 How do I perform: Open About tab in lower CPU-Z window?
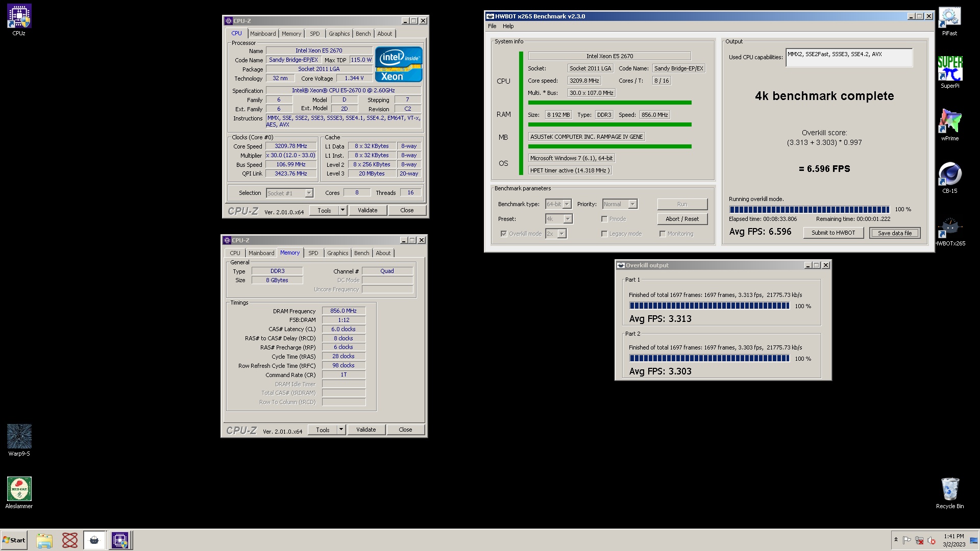[383, 253]
